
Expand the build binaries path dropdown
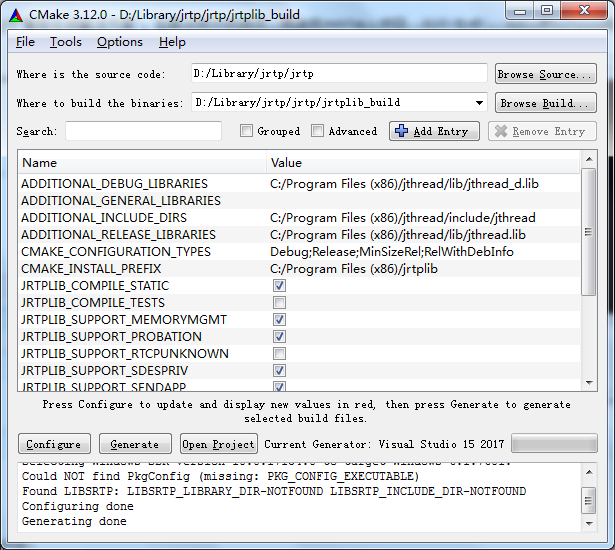(x=479, y=103)
